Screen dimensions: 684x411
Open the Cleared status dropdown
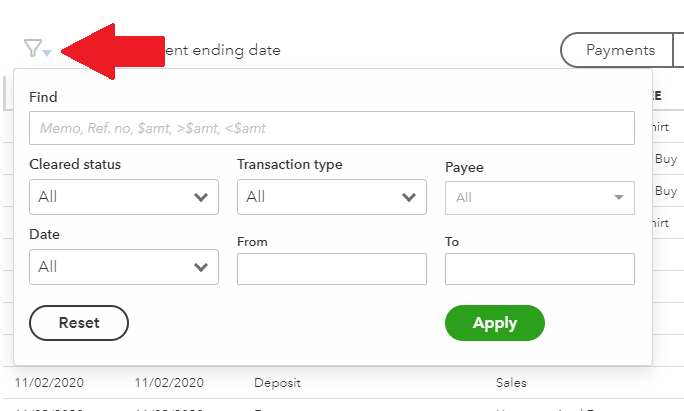(x=124, y=197)
